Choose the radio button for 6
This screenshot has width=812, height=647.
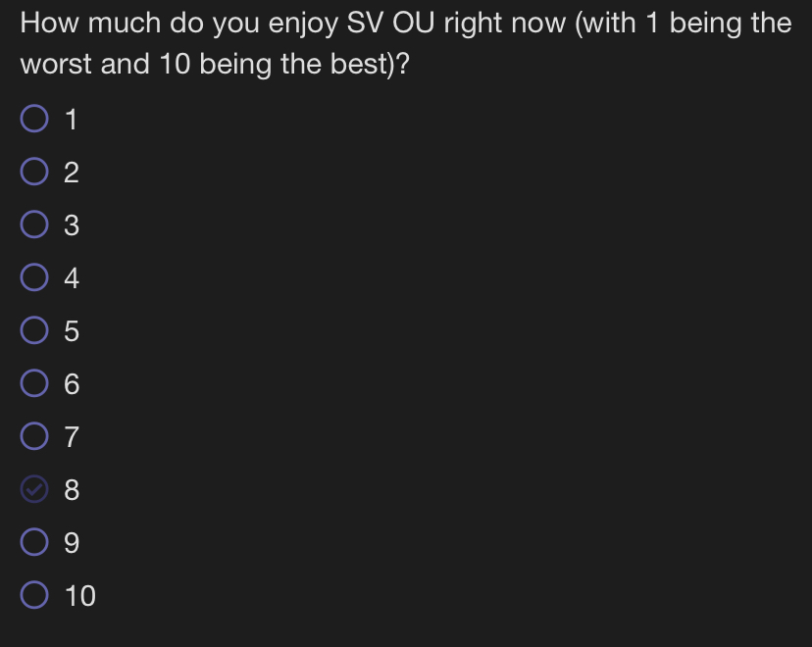(34, 383)
